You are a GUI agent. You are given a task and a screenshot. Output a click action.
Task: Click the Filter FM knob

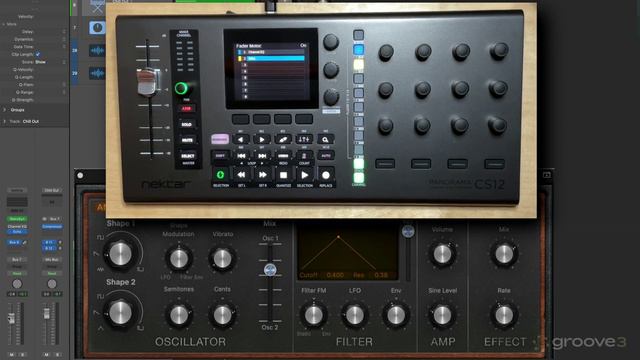tap(313, 315)
